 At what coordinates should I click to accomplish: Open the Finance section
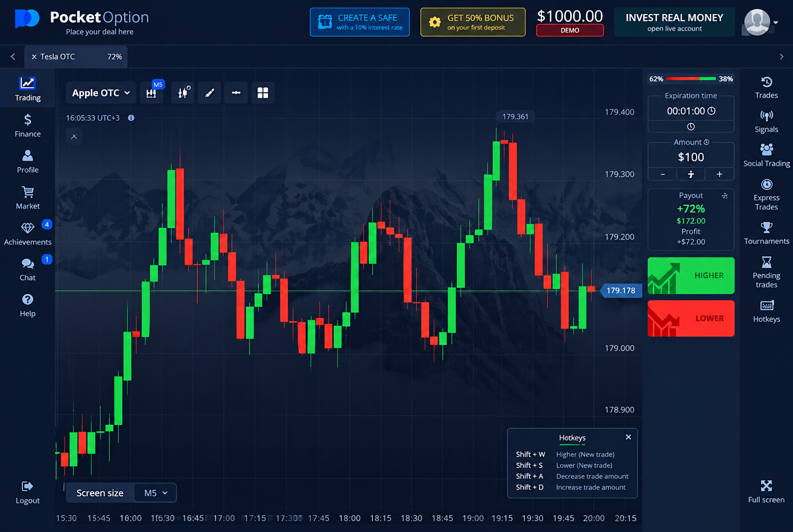[x=27, y=126]
